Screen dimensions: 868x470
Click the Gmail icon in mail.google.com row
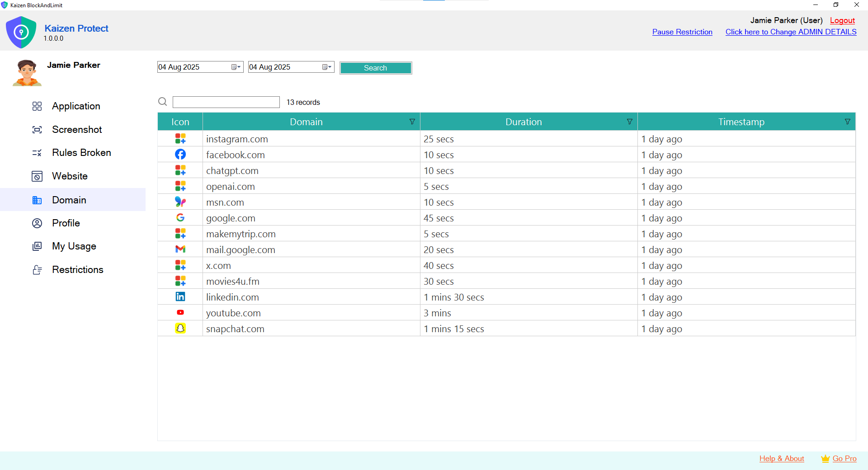pos(180,249)
